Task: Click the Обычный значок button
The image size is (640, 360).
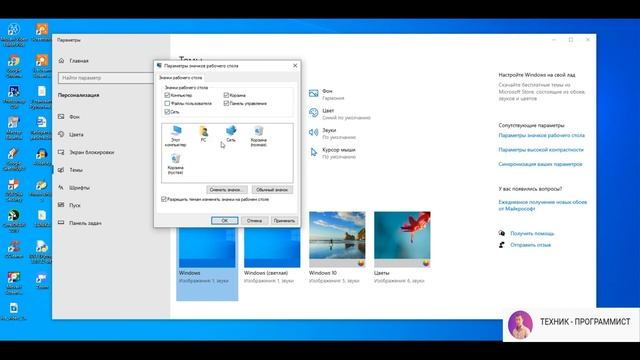Action: tap(272, 190)
